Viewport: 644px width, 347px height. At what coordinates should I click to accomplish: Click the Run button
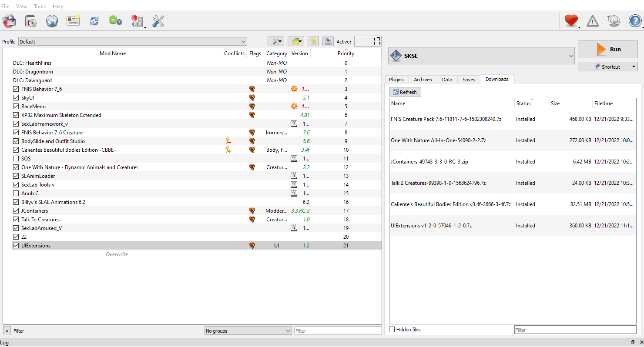(x=608, y=49)
